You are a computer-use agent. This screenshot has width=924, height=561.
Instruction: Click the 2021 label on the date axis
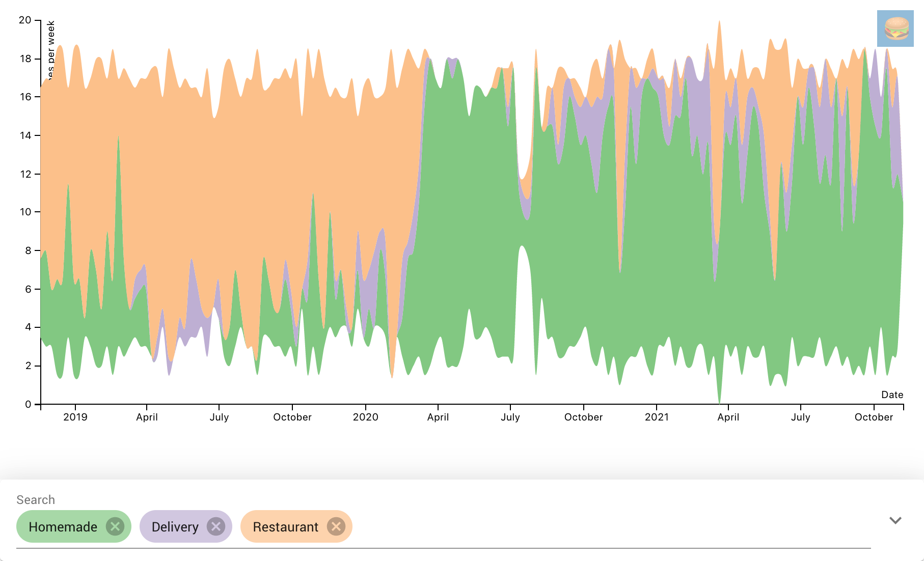point(657,417)
